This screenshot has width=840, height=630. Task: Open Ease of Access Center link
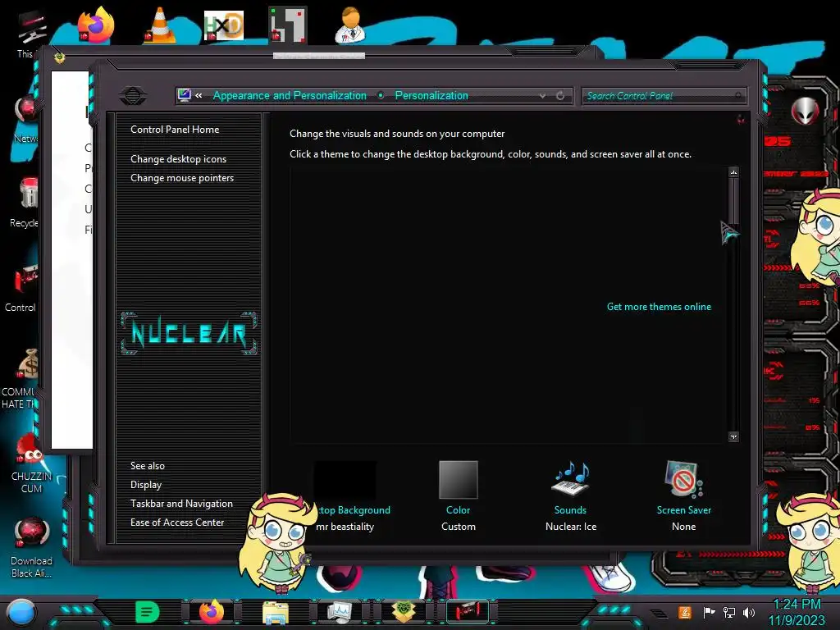[177, 522]
